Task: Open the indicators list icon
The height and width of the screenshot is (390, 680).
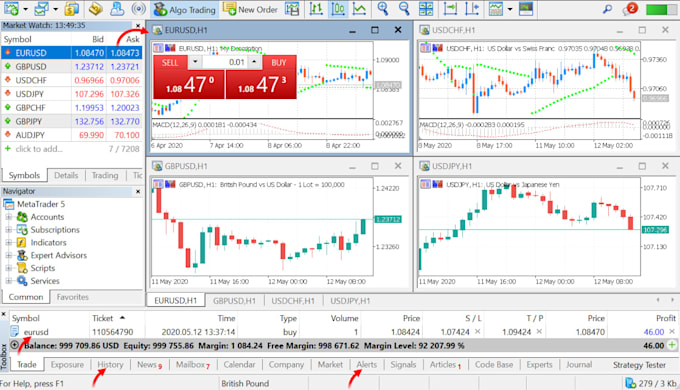Action: pyautogui.click(x=495, y=9)
